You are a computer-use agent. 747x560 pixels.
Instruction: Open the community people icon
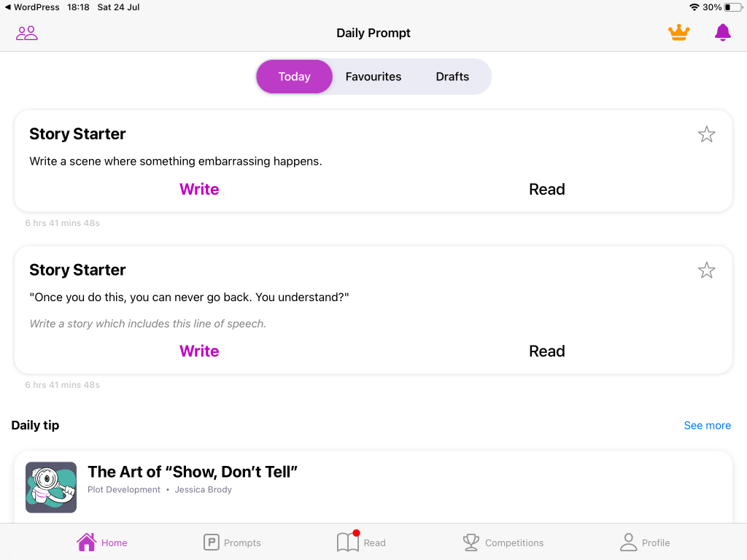tap(27, 33)
